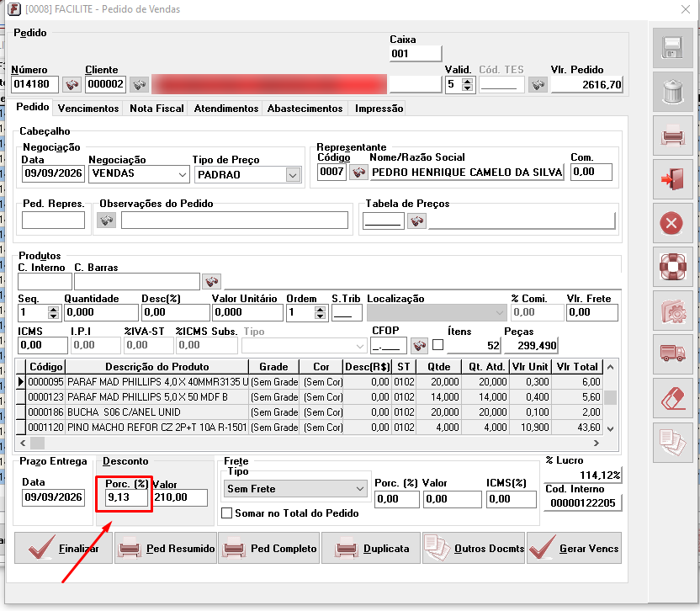Search order number with binoculars beside Número
The height and width of the screenshot is (611, 700).
point(72,84)
